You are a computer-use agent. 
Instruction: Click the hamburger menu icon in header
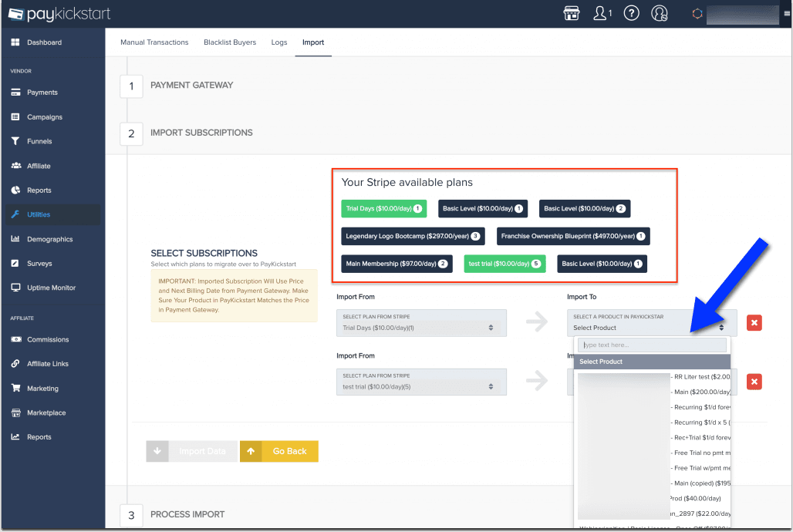[x=787, y=14]
